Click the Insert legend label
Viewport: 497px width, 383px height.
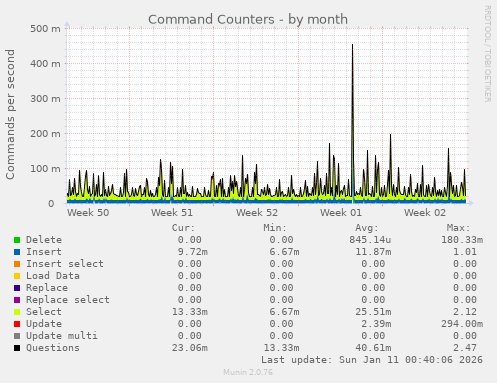click(44, 252)
